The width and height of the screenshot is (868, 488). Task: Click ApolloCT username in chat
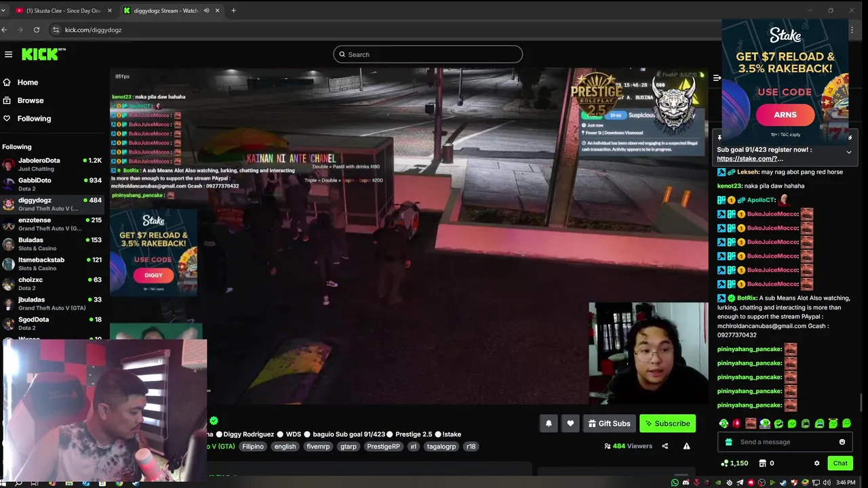click(760, 200)
